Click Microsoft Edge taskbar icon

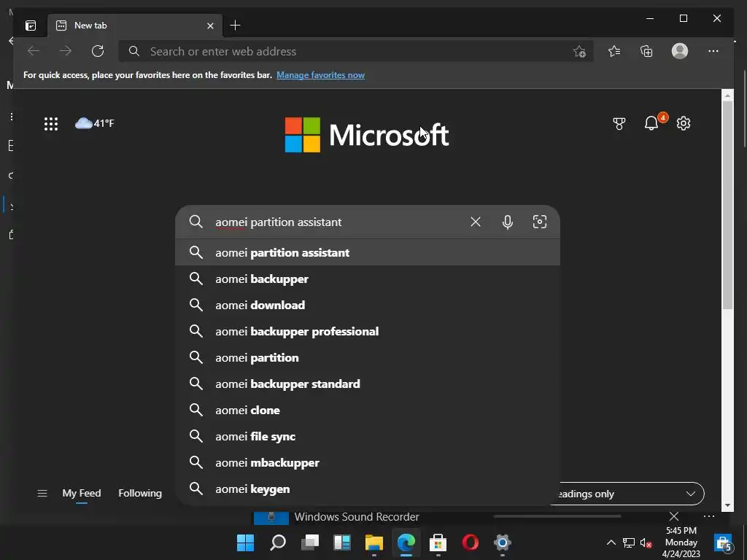(x=406, y=542)
